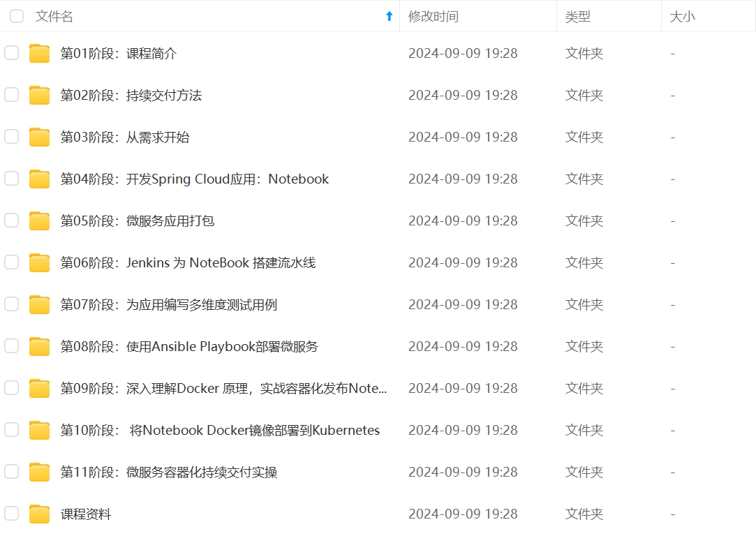Click the 文件夹 type cell of 第03阶段 row

pos(584,137)
